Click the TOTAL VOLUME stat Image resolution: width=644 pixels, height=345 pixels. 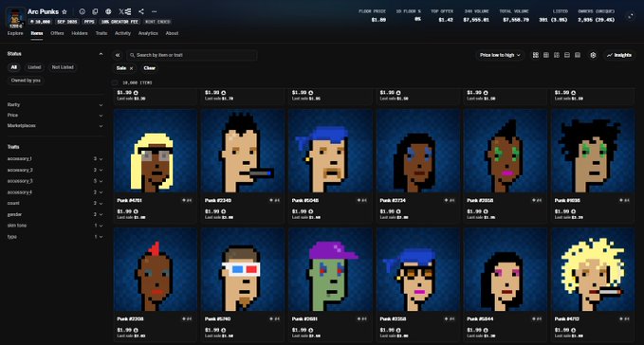514,15
